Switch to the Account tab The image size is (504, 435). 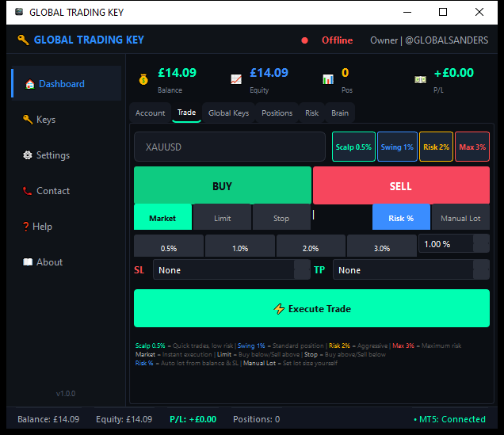pos(150,113)
